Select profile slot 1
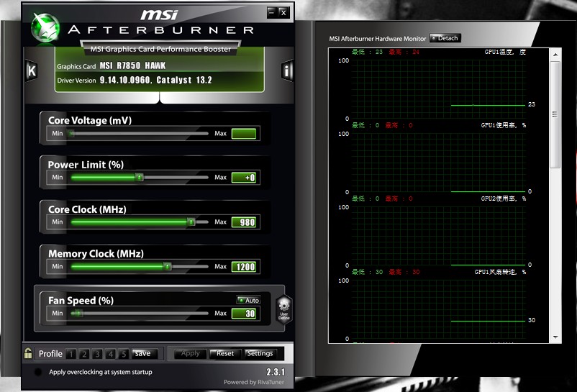 [x=71, y=354]
